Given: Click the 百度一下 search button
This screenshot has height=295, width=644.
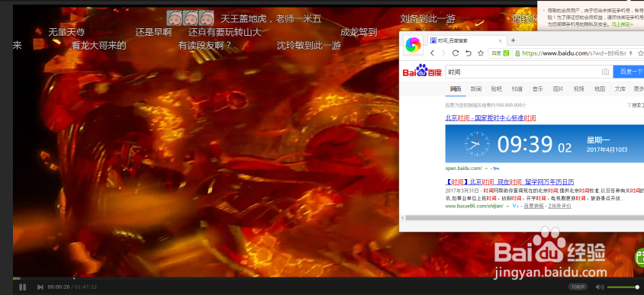Looking at the screenshot, I should 629,72.
